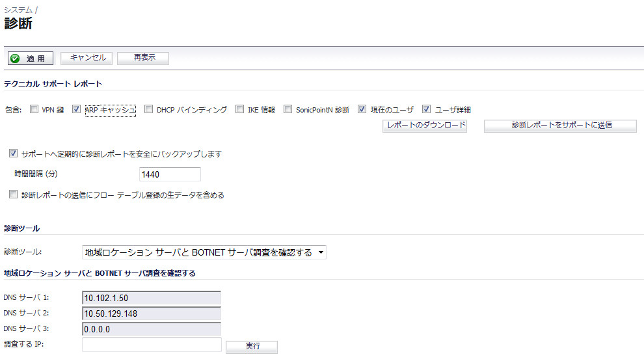The image size is (644, 359).
Task: Enable the flow table raw data checkbox
Action: coord(13,194)
